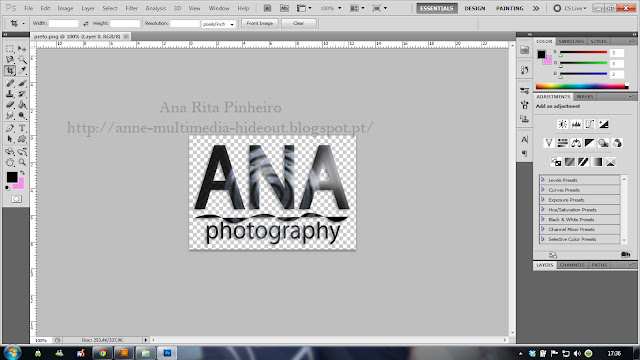The height and width of the screenshot is (360, 640).
Task: Select the Crop tool in toolbox
Action: [10, 71]
